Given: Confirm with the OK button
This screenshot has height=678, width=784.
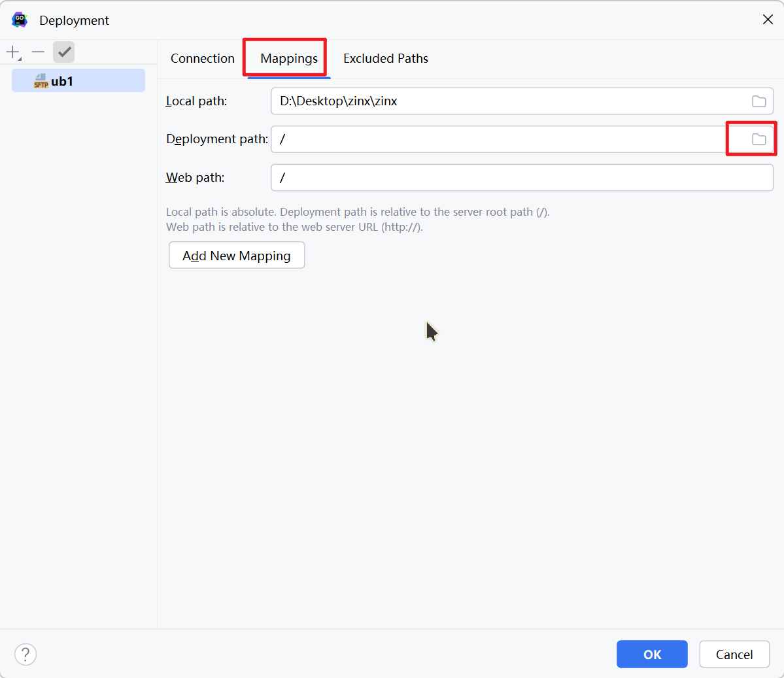Looking at the screenshot, I should point(652,654).
